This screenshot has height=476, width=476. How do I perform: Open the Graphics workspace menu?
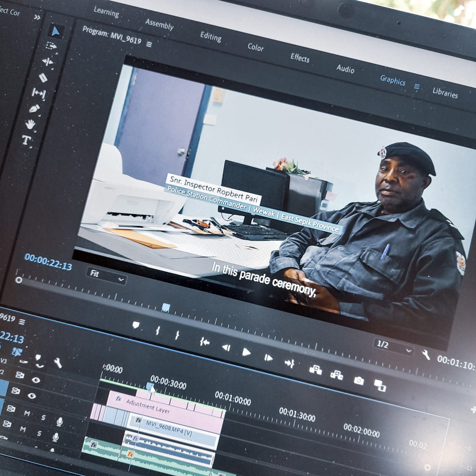click(417, 87)
